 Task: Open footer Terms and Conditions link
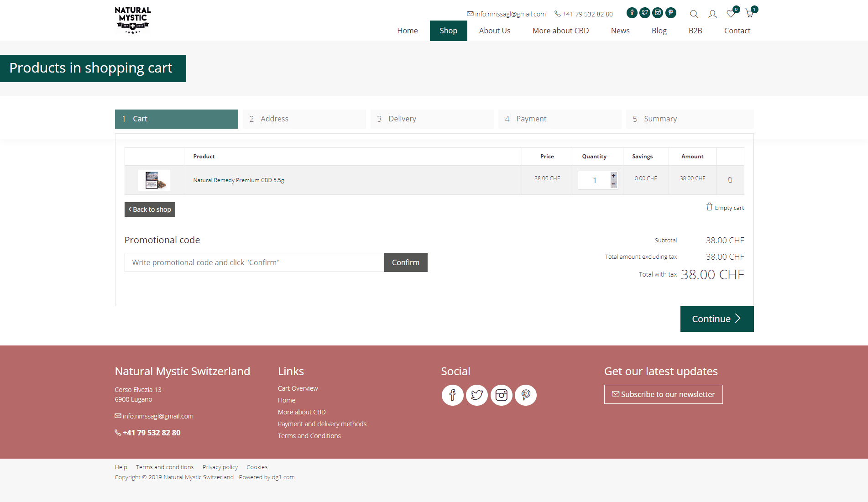coord(309,436)
